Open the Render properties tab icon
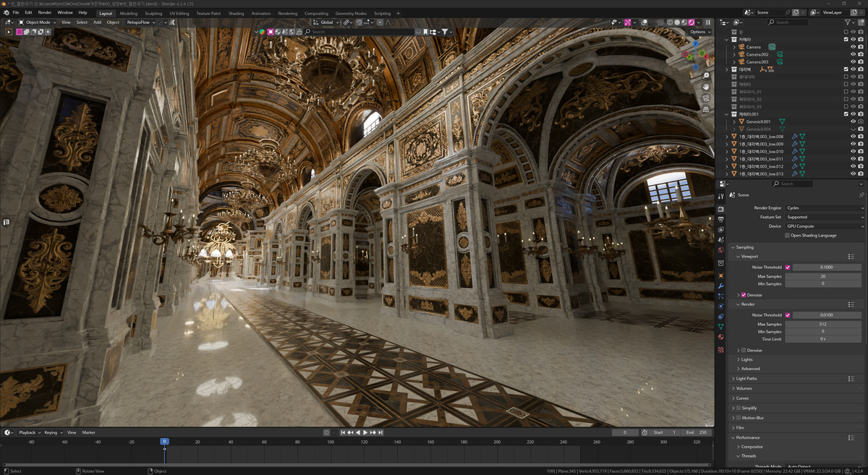 [x=720, y=209]
